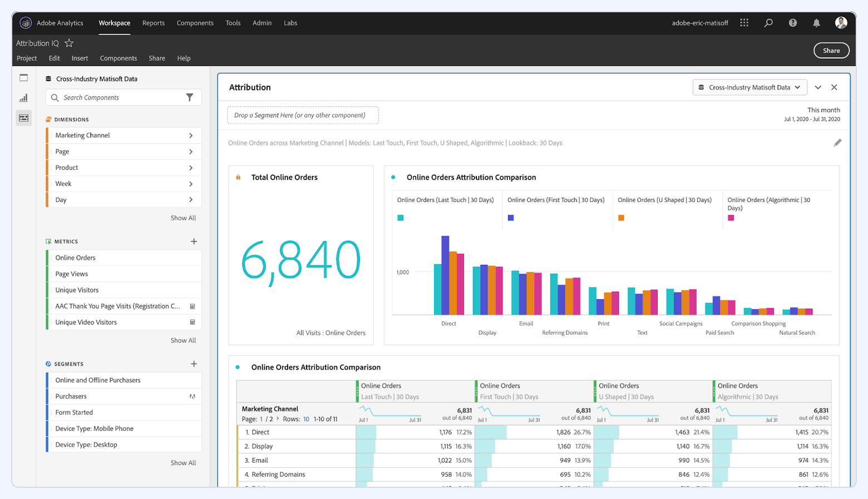Toggle the blue dot on Online Orders Attribution Comparison
The width and height of the screenshot is (868, 499).
(x=393, y=177)
